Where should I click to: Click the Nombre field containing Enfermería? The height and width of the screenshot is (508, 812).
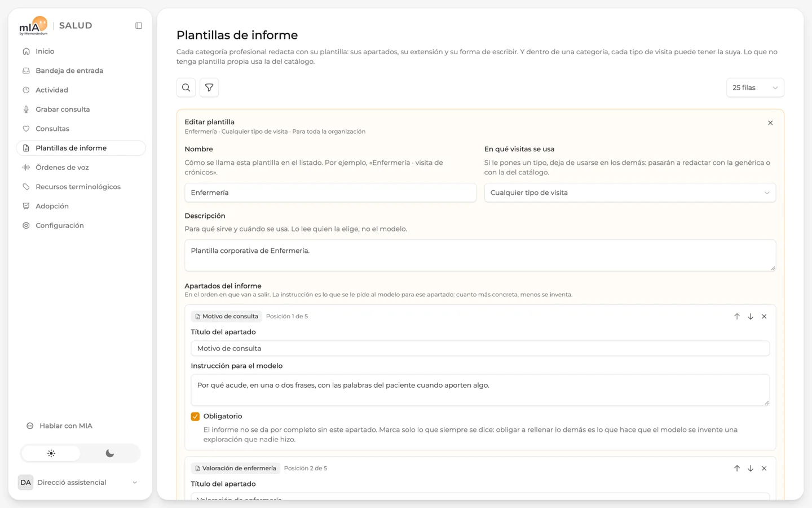tap(330, 192)
